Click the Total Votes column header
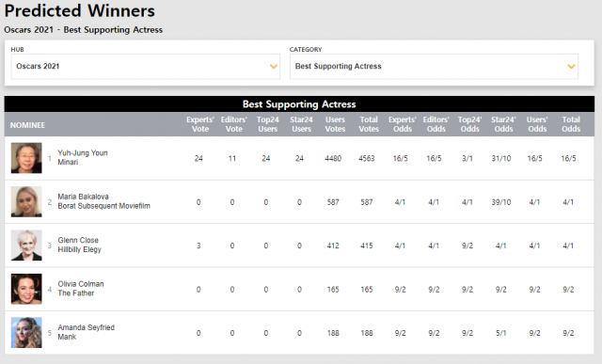The height and width of the screenshot is (364, 602). [369, 124]
